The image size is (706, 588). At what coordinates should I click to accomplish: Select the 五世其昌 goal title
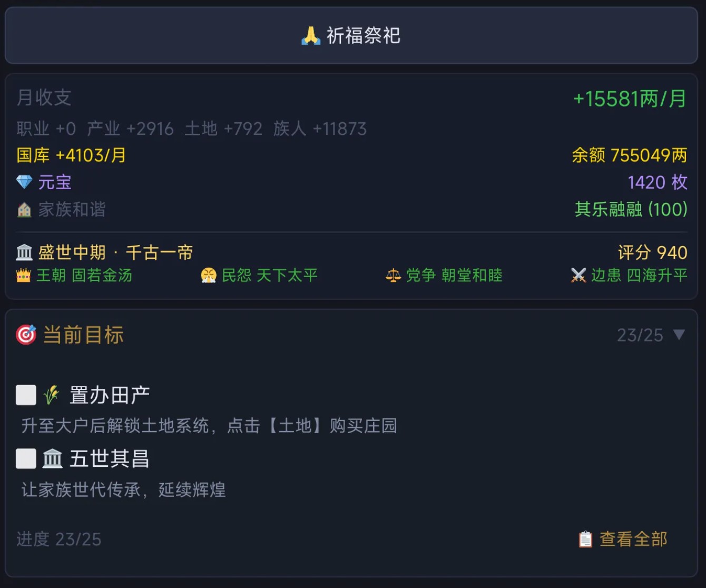point(110,459)
